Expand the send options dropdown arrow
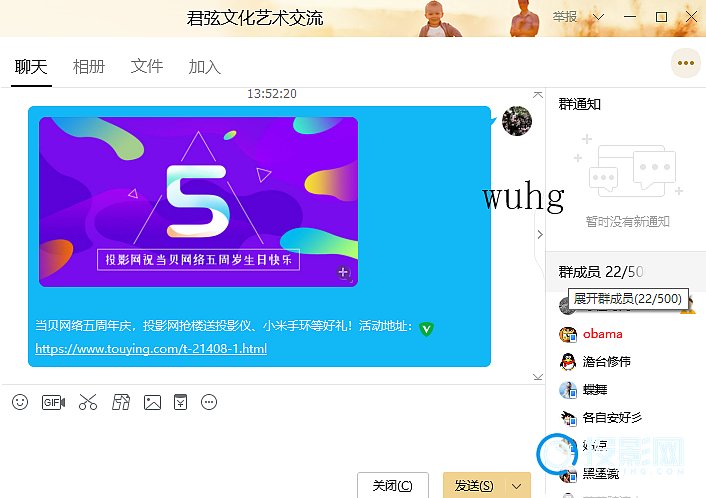 [517, 486]
